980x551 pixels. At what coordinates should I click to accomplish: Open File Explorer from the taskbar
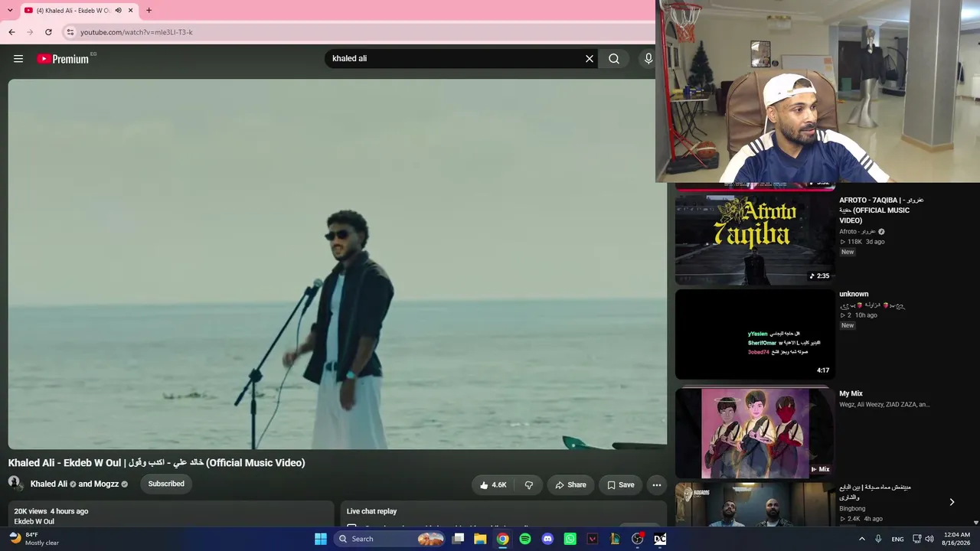coord(480,539)
